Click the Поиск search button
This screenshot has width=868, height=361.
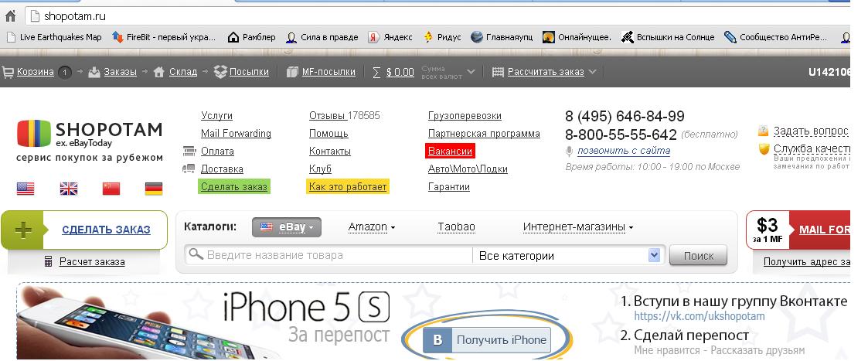(x=699, y=256)
